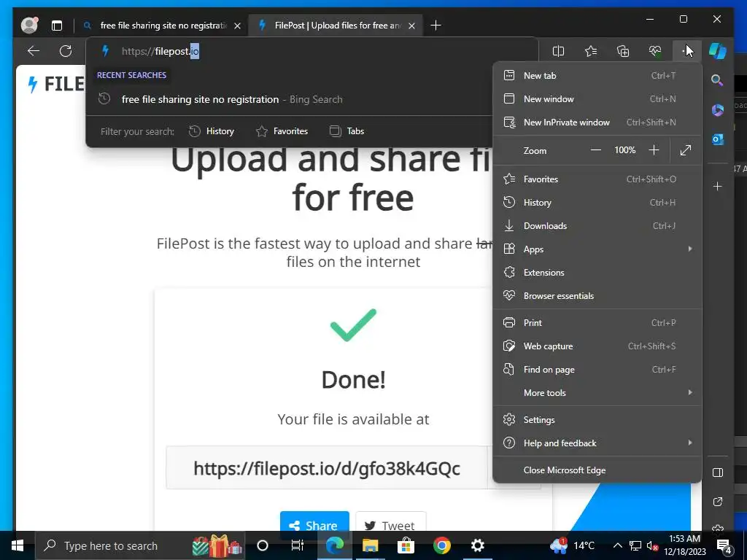This screenshot has height=560, width=747.
Task: Click the Edge profile avatar icon
Action: 29,26
